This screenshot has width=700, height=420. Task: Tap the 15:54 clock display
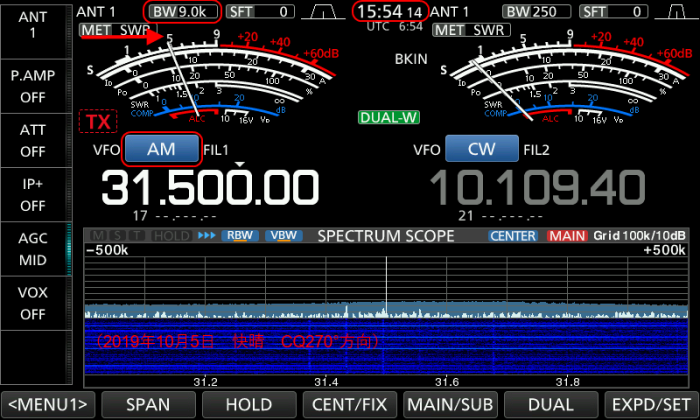pos(390,12)
